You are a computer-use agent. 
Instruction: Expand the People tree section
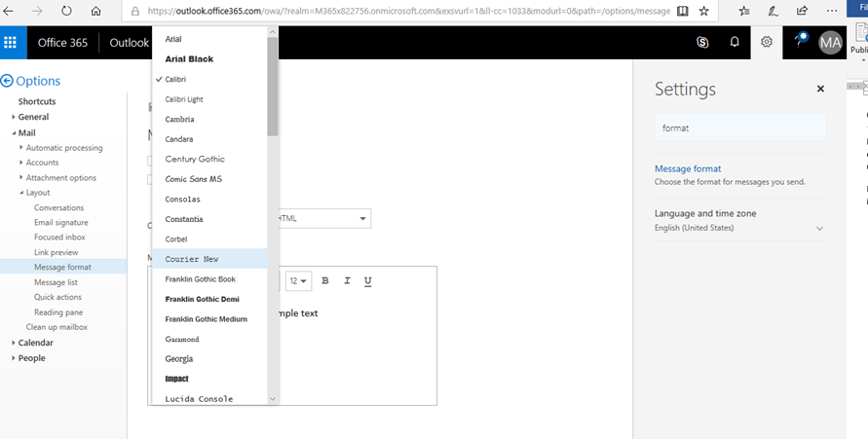click(14, 358)
